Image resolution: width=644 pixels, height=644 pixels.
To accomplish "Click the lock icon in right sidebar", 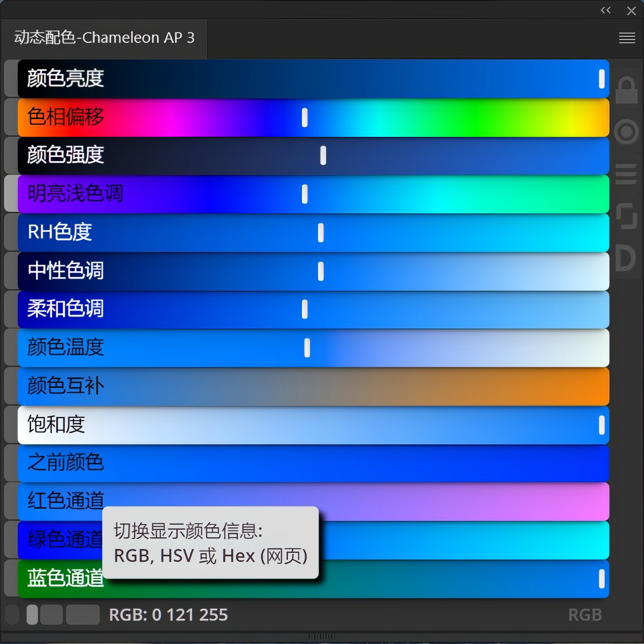I will 626,91.
